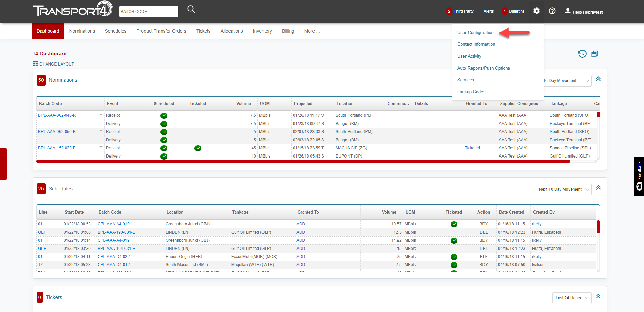This screenshot has height=312, width=644.
Task: Open the Next 10 Day Movement dropdown in Schedules
Action: (563, 189)
